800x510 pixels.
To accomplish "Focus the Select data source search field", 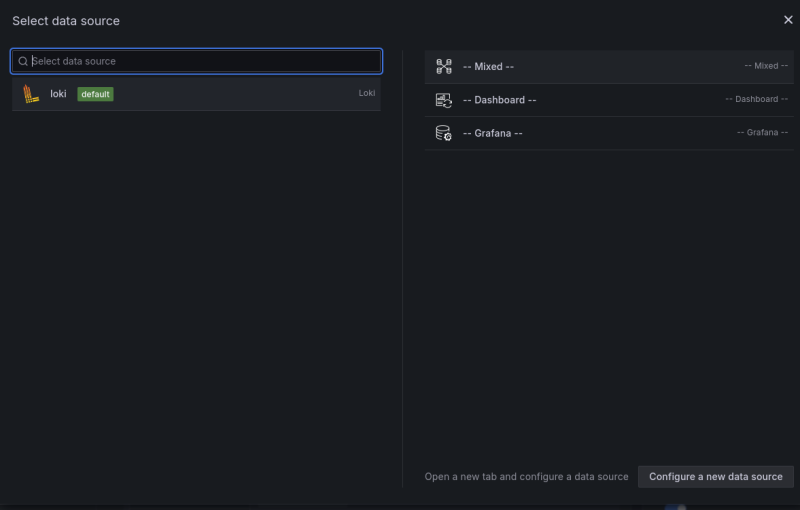I will point(200,61).
